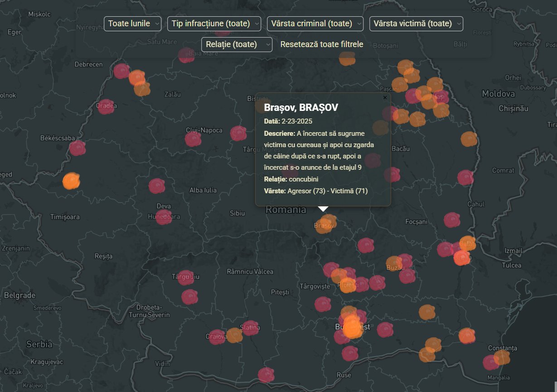This screenshot has width=557, height=392.
Task: Select the red marker at Târgu Jiu
Action: click(186, 277)
